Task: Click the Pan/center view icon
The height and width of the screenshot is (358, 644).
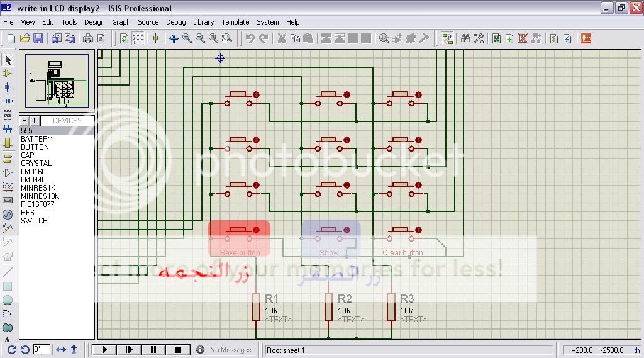Action: click(173, 38)
